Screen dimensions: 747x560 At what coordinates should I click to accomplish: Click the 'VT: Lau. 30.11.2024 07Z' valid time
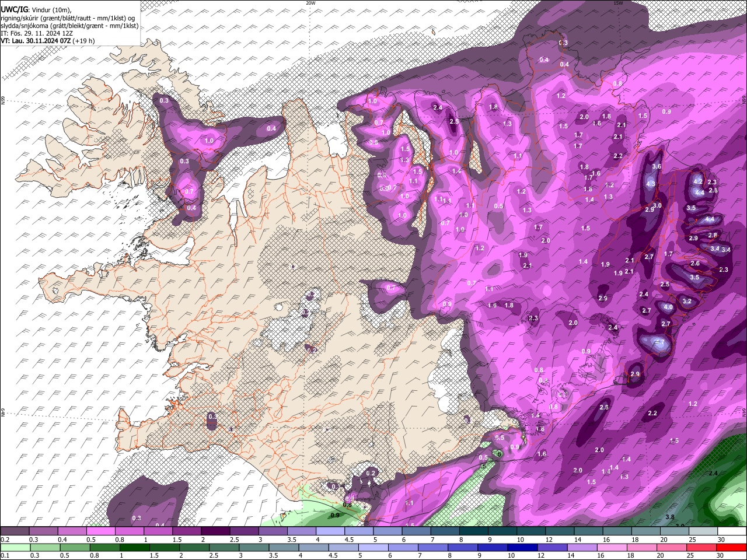tap(36, 41)
